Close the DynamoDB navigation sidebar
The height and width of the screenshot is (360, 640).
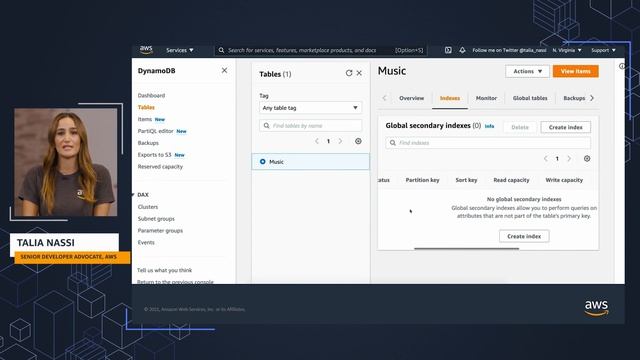click(x=224, y=70)
